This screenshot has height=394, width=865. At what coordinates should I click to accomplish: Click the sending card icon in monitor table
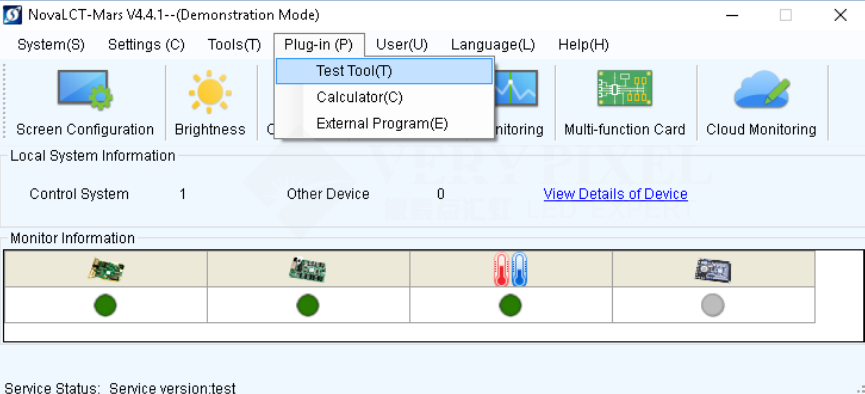pyautogui.click(x=105, y=269)
